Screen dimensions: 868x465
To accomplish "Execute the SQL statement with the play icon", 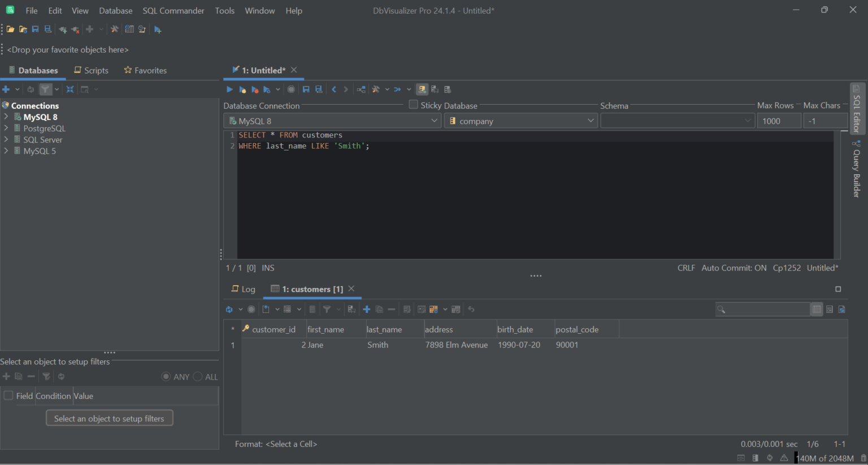I will pos(229,89).
